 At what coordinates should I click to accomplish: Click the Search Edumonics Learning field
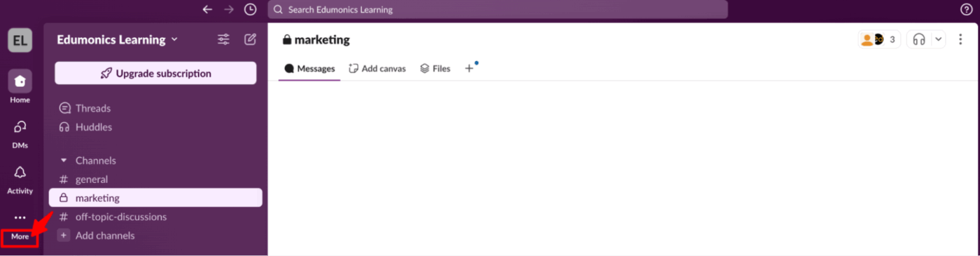tap(498, 10)
